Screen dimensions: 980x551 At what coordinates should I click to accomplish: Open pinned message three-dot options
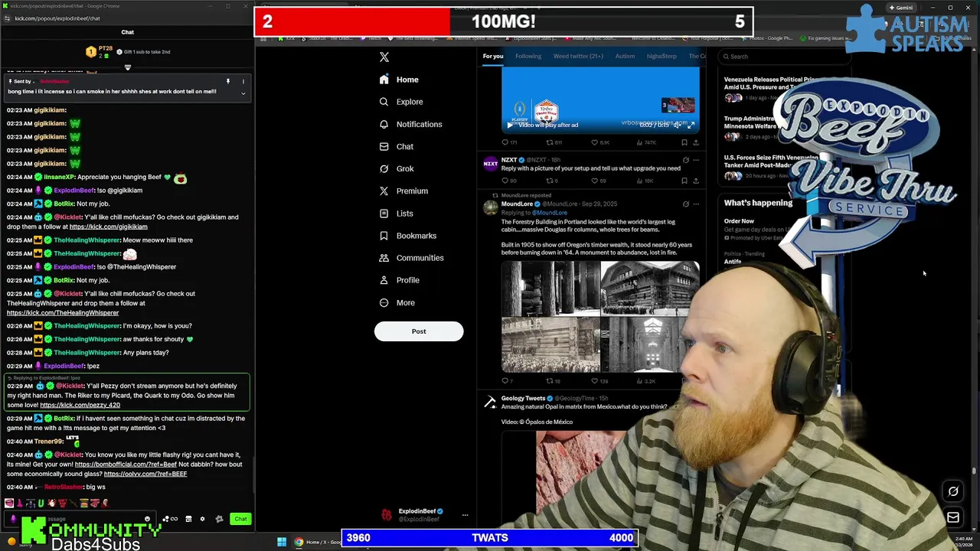click(x=243, y=81)
